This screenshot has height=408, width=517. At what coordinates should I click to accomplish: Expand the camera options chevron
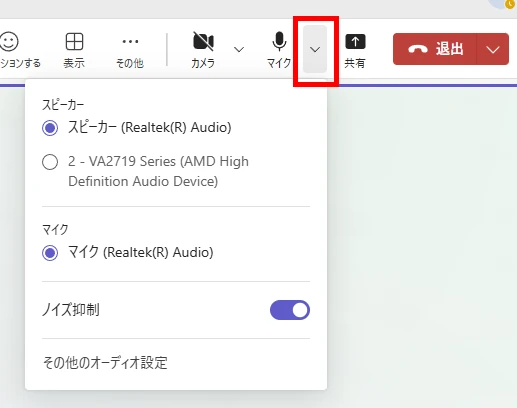(x=239, y=50)
